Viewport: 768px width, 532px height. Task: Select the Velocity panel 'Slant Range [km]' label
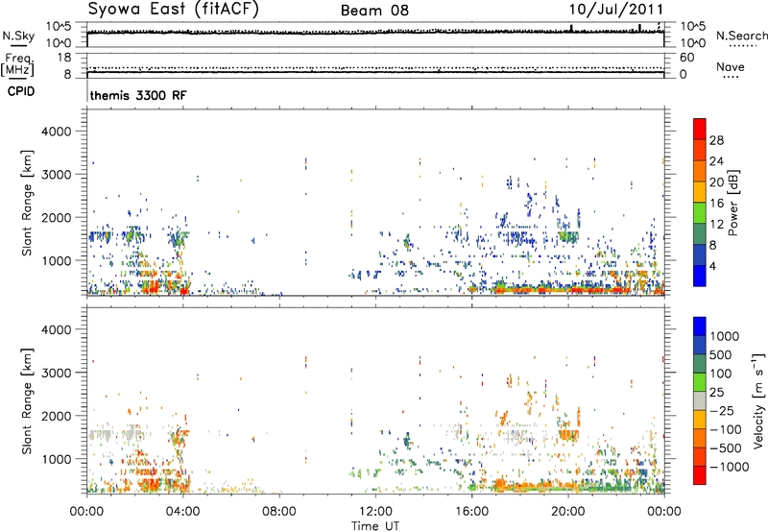tap(27, 401)
